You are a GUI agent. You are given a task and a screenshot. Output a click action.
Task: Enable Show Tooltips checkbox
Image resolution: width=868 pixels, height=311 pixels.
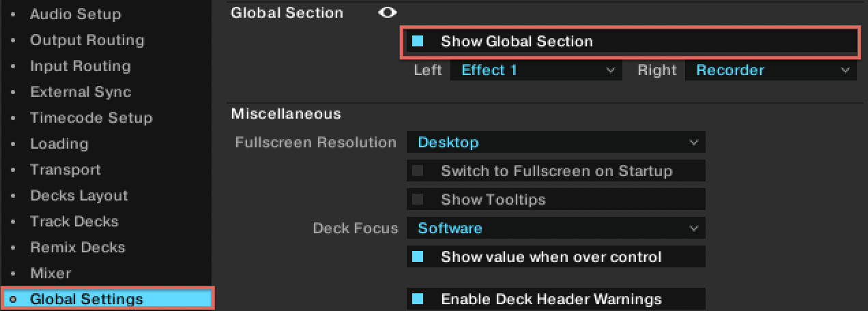[418, 200]
